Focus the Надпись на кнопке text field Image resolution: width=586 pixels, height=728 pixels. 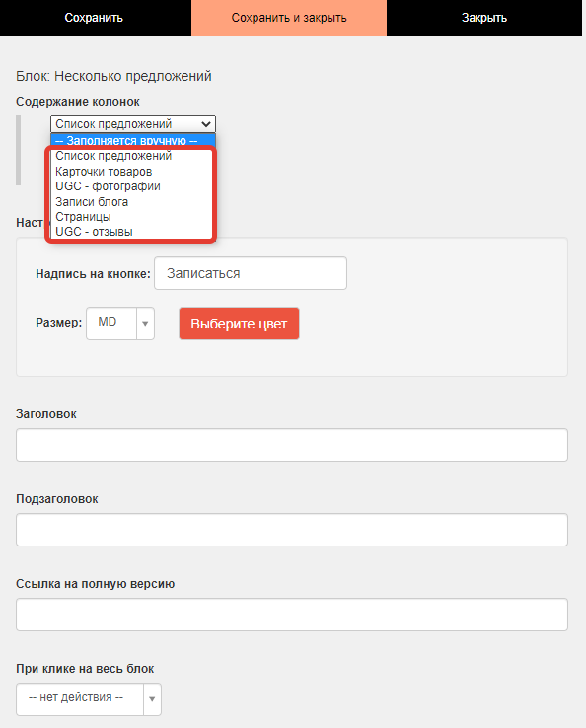point(251,273)
